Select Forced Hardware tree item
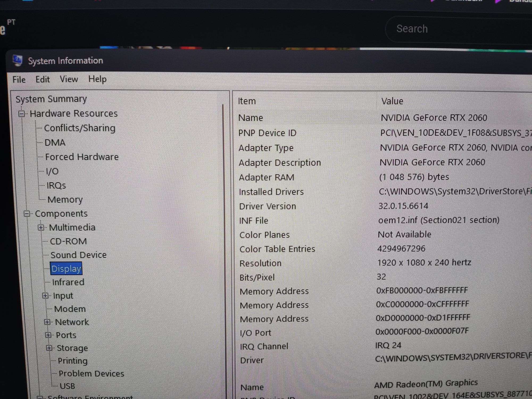The width and height of the screenshot is (532, 399). point(82,157)
